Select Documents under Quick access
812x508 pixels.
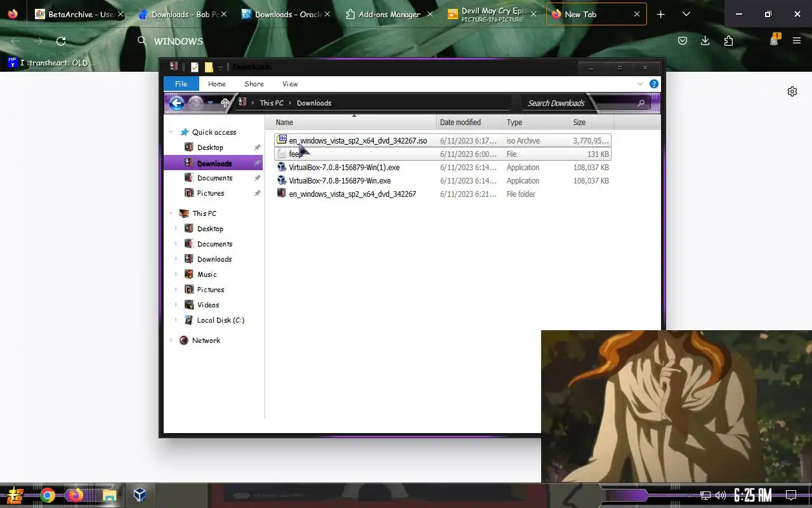click(x=214, y=178)
